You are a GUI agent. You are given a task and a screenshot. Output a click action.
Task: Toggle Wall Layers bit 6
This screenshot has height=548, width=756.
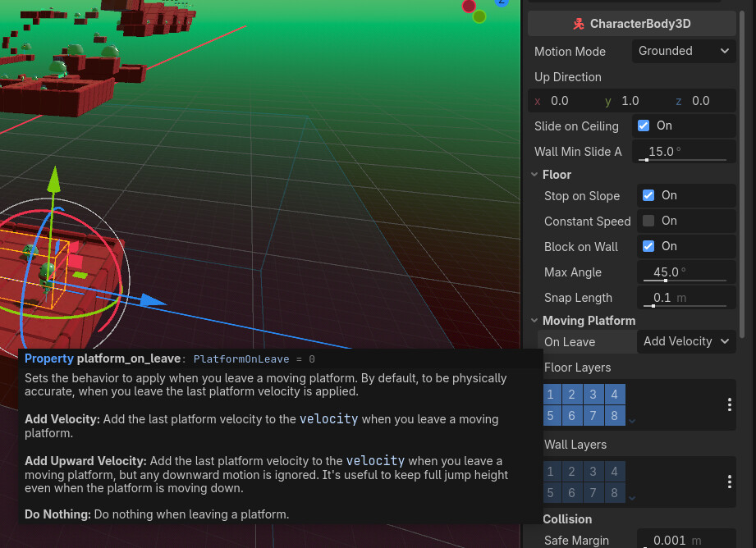[x=572, y=493]
